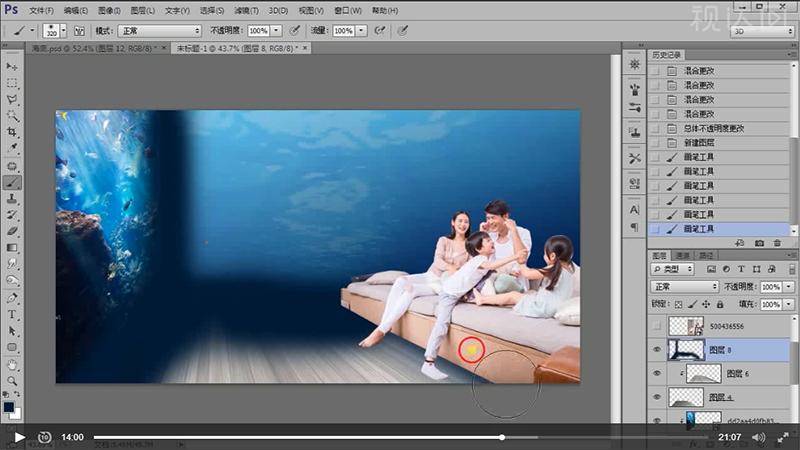800x450 pixels.
Task: Open the Character panel icon
Action: click(x=634, y=210)
